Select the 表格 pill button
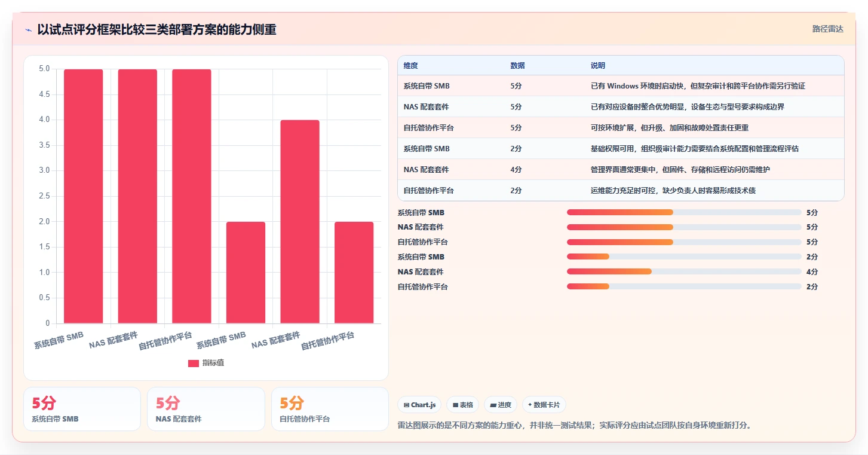 463,405
